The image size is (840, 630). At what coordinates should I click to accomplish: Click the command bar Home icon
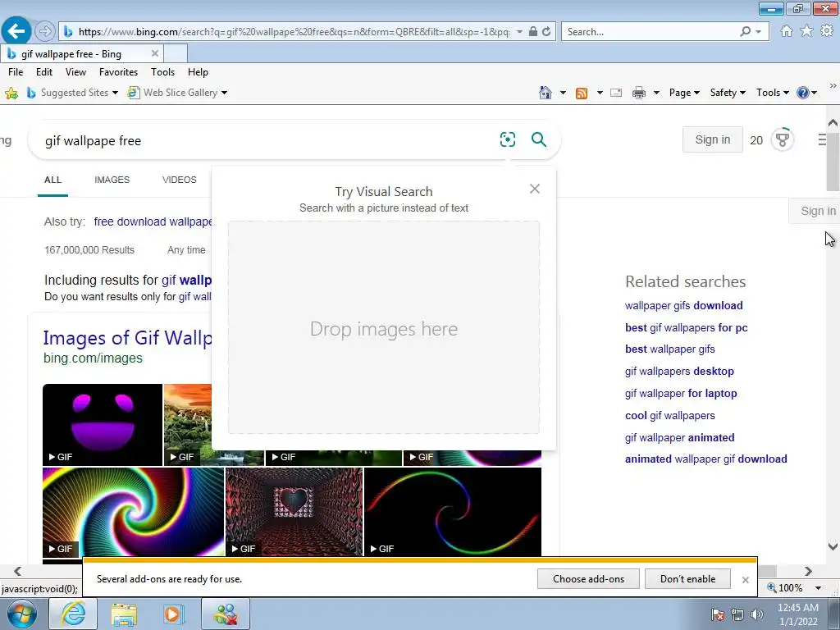(x=546, y=93)
